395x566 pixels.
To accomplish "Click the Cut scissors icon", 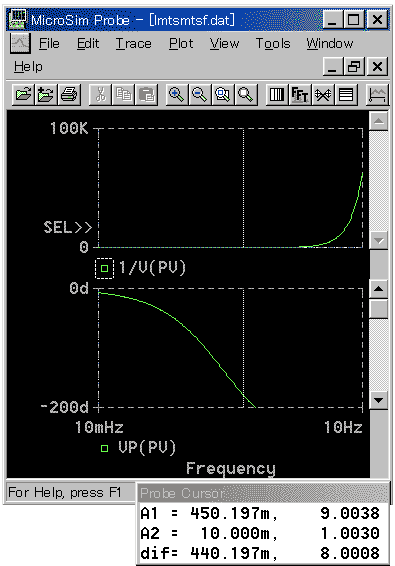I will [x=100, y=95].
